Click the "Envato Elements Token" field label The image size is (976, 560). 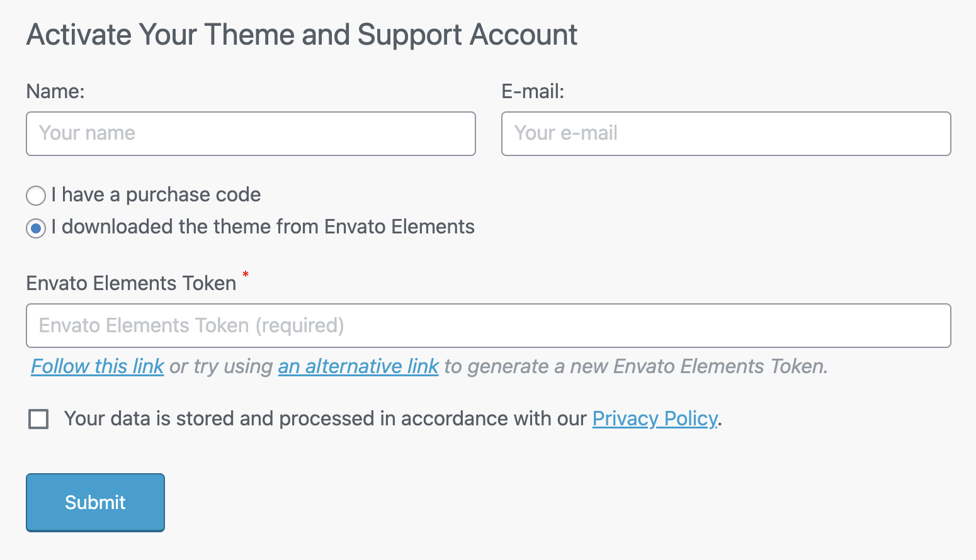(x=131, y=283)
